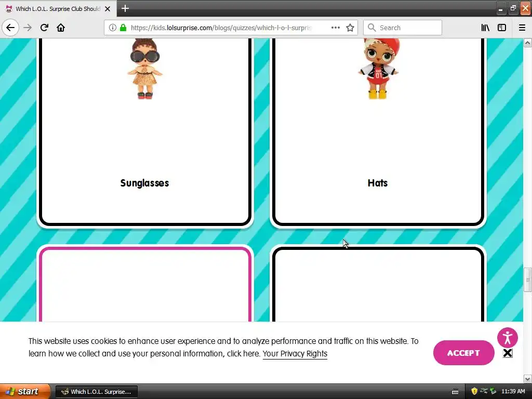
Task: Switch to the Which L.O.L. Surprise taskbar item
Action: (96, 392)
